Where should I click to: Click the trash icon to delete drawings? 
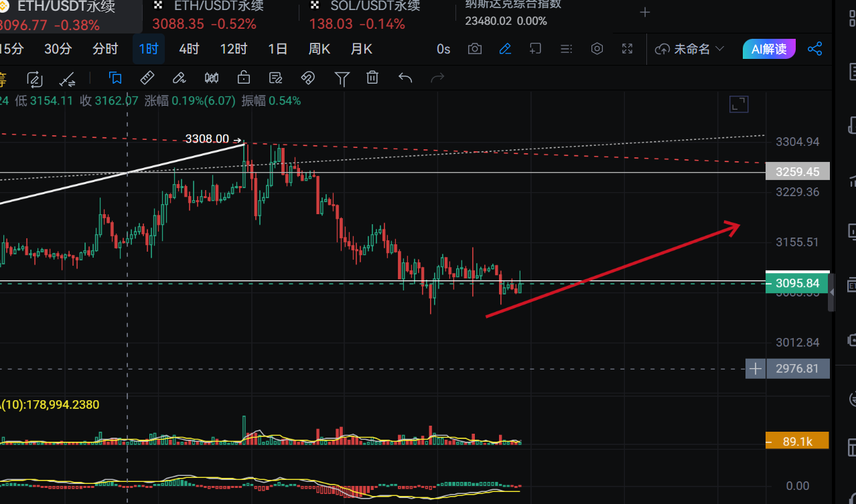click(372, 78)
